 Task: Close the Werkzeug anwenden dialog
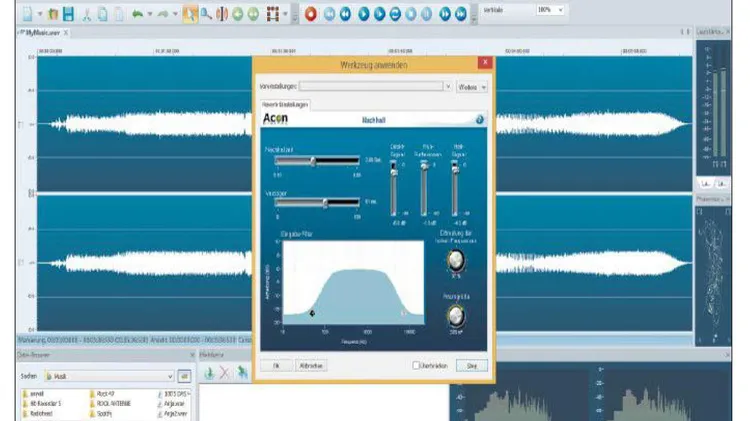click(x=485, y=62)
